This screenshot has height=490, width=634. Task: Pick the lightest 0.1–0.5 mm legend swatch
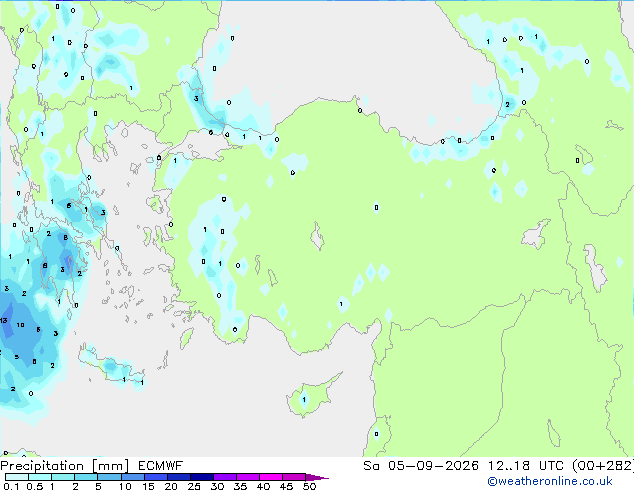click(x=17, y=477)
